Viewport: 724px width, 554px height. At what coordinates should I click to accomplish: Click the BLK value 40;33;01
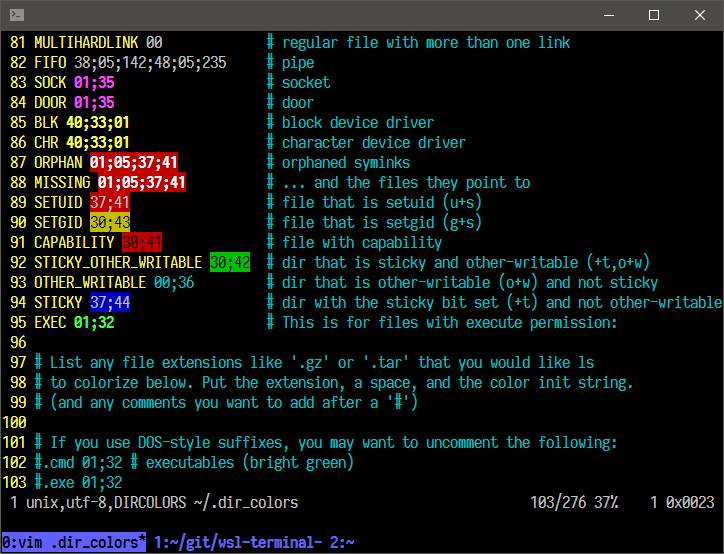(98, 122)
